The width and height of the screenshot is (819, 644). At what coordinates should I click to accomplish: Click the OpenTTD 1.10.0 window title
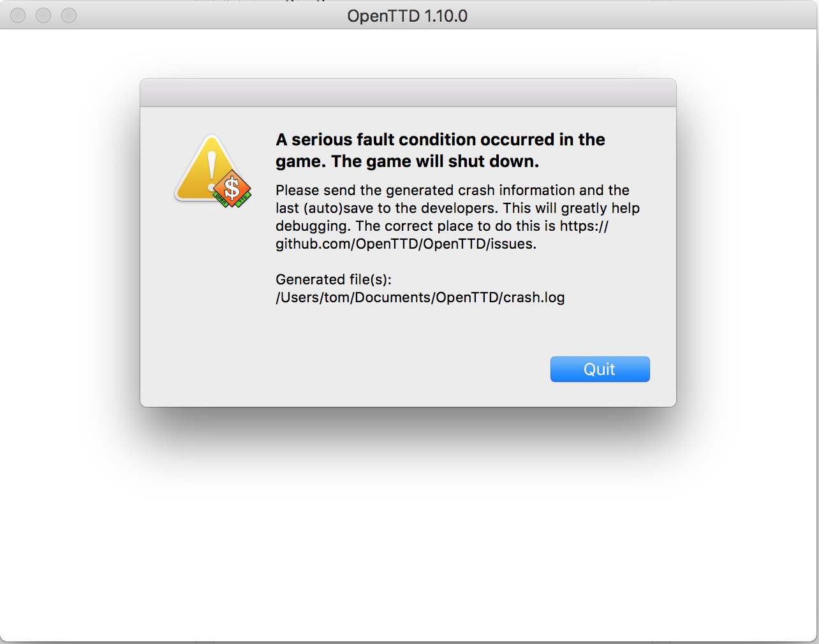point(408,16)
